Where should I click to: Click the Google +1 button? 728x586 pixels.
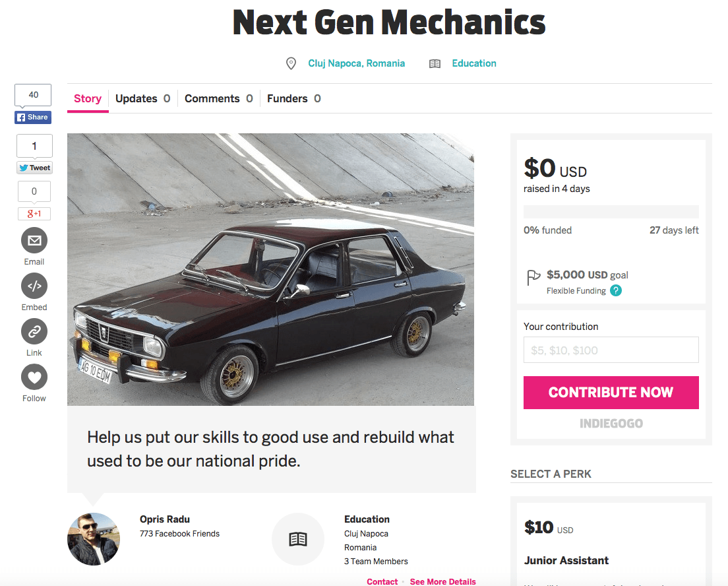point(34,214)
